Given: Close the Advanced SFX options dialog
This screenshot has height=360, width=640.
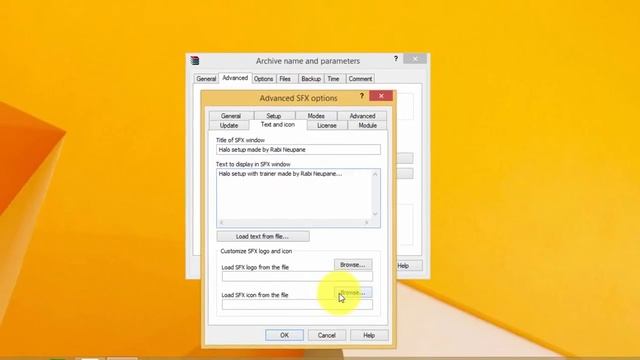Looking at the screenshot, I should point(381,96).
